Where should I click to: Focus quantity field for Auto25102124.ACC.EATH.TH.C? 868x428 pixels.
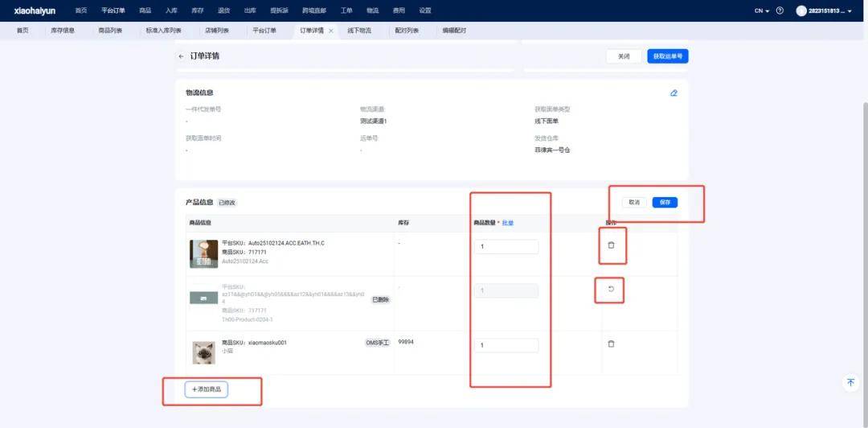506,247
